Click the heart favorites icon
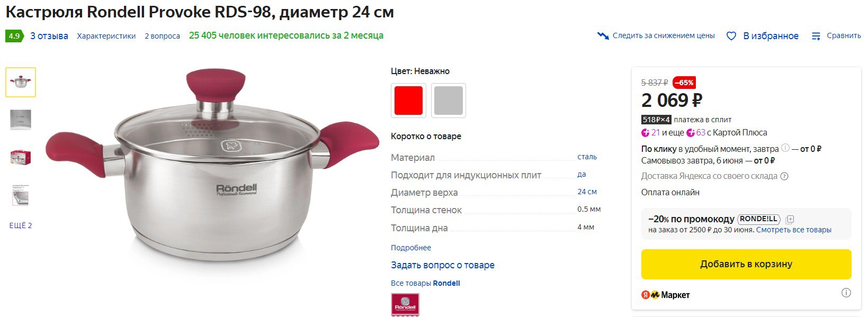 pos(731,36)
